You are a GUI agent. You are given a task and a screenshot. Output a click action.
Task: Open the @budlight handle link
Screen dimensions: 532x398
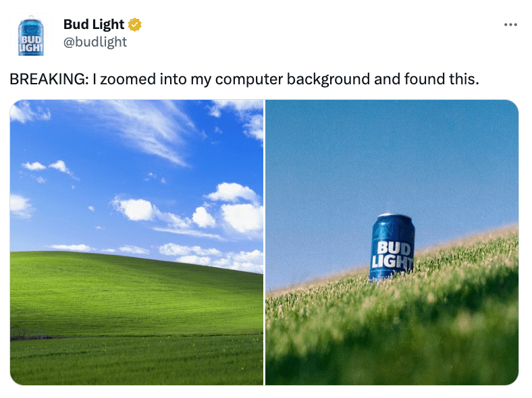pyautogui.click(x=95, y=42)
